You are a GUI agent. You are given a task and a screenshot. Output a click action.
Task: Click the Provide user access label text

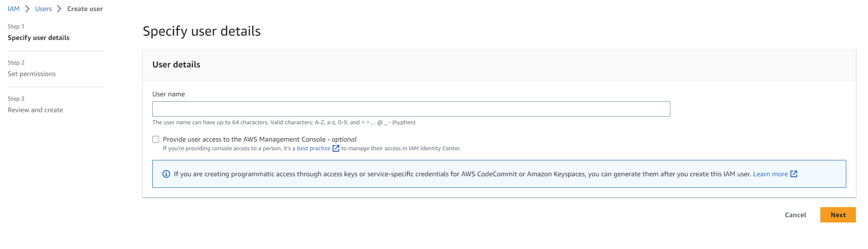[x=260, y=139]
